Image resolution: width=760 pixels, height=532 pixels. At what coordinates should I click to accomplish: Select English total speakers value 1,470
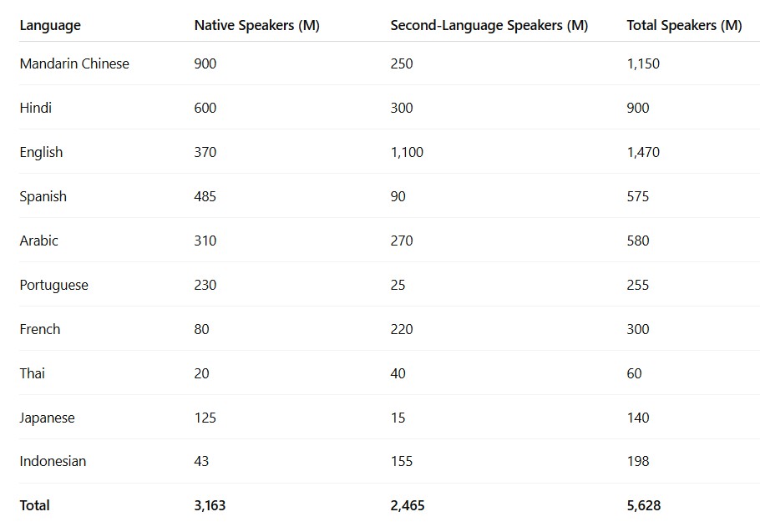point(643,152)
